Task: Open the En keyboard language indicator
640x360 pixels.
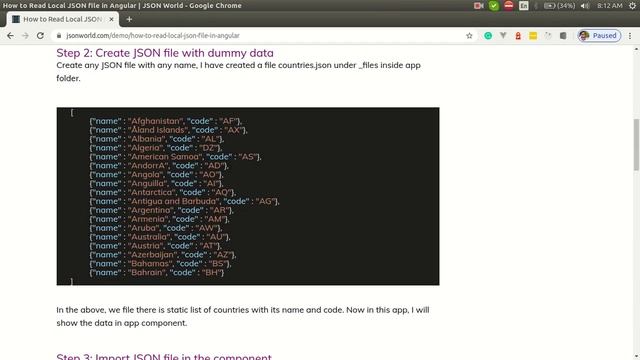Action: point(524,6)
